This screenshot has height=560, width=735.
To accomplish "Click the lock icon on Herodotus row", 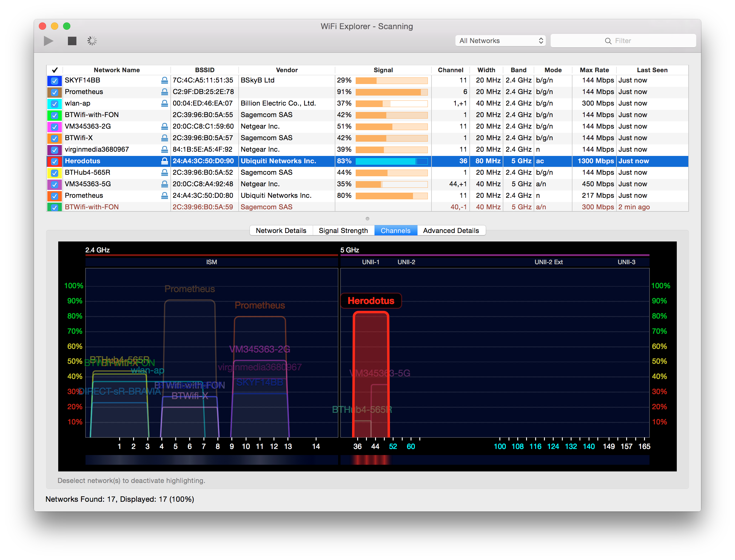I will pyautogui.click(x=164, y=161).
